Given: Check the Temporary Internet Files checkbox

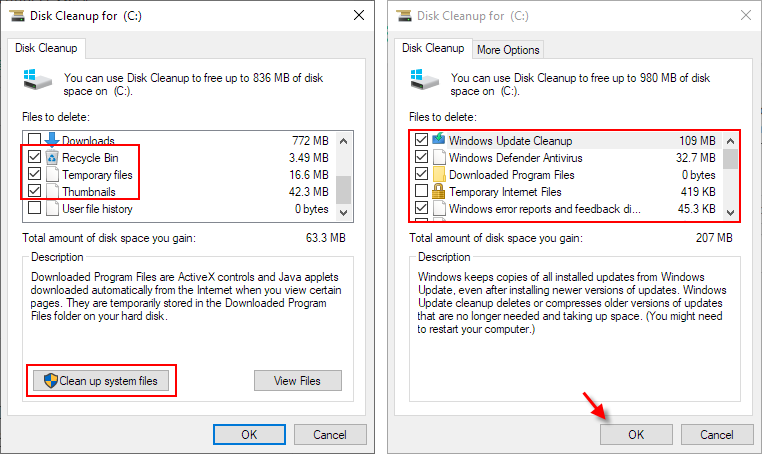Looking at the screenshot, I should pyautogui.click(x=421, y=191).
